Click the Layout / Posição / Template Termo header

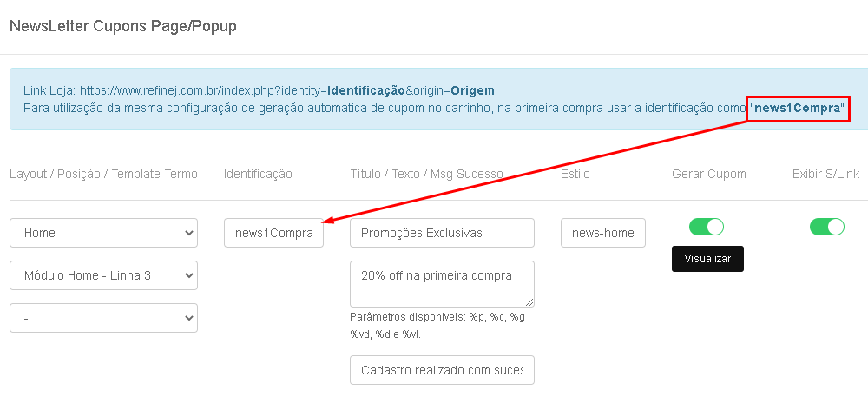pos(103,174)
